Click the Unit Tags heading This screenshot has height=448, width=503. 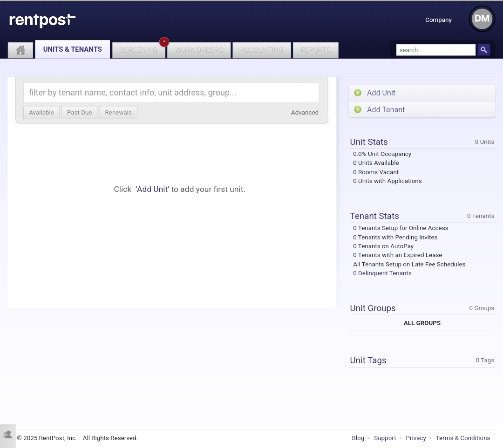(x=368, y=360)
